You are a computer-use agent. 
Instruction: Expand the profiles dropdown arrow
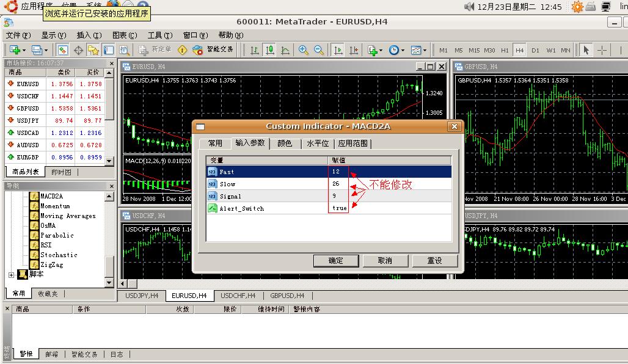click(46, 51)
